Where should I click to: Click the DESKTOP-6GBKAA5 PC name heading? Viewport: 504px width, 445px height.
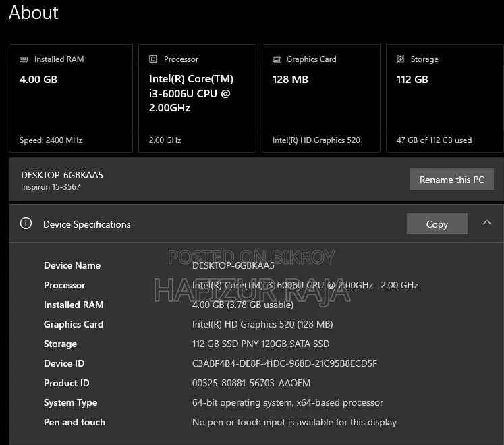62,175
